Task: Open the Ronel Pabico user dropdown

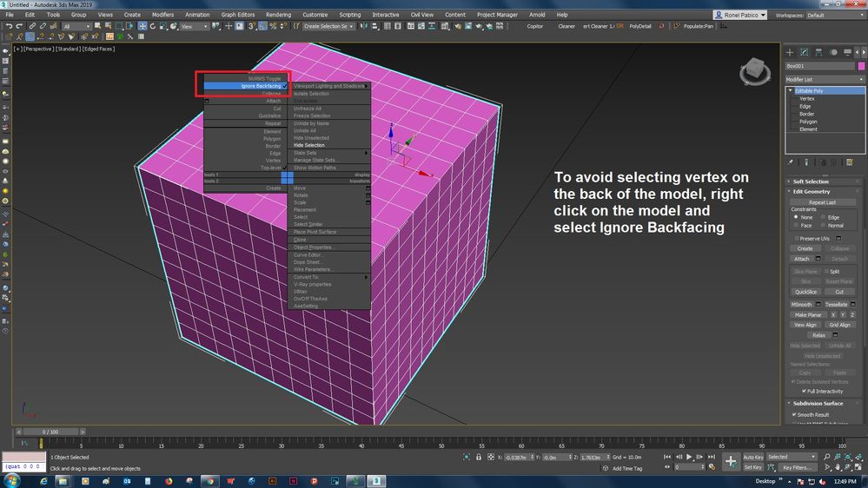Action: [x=740, y=15]
